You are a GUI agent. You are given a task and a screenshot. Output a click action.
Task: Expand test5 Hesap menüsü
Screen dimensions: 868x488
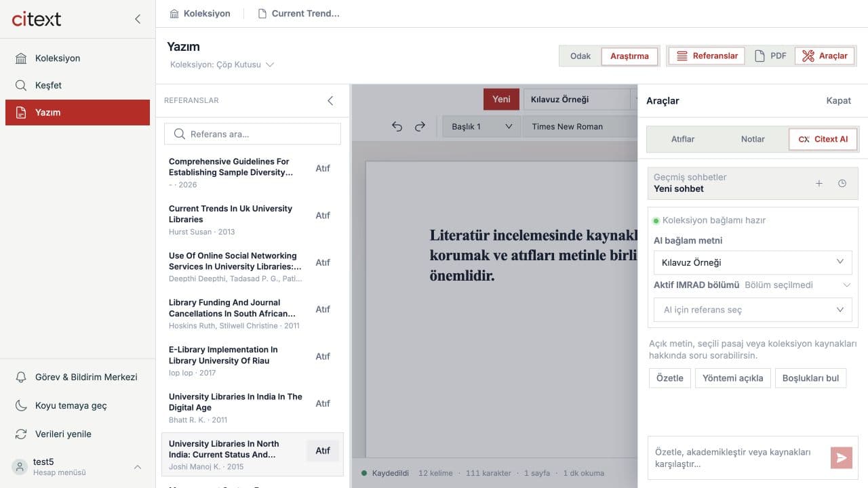(x=77, y=466)
